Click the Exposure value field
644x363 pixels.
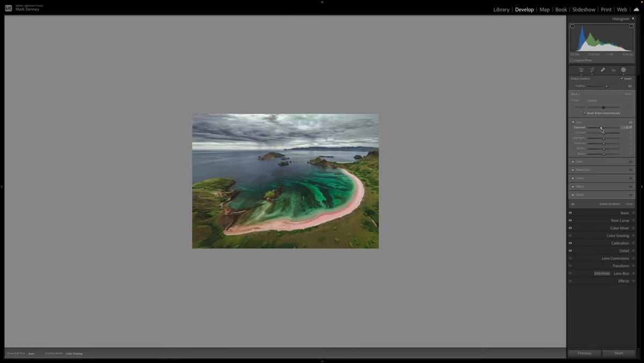(628, 127)
